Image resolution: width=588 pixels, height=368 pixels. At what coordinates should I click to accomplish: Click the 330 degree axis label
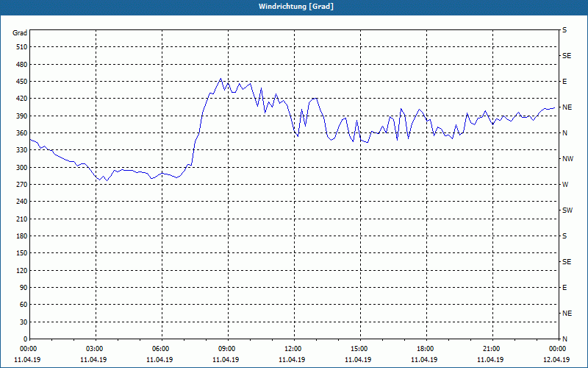(x=22, y=150)
